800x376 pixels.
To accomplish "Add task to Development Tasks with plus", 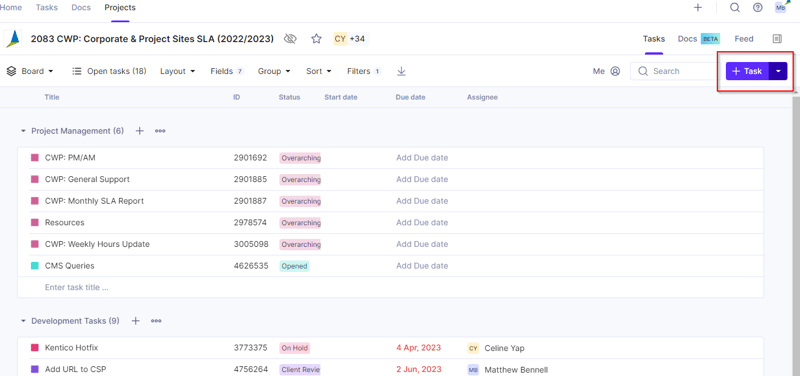I will [x=135, y=321].
